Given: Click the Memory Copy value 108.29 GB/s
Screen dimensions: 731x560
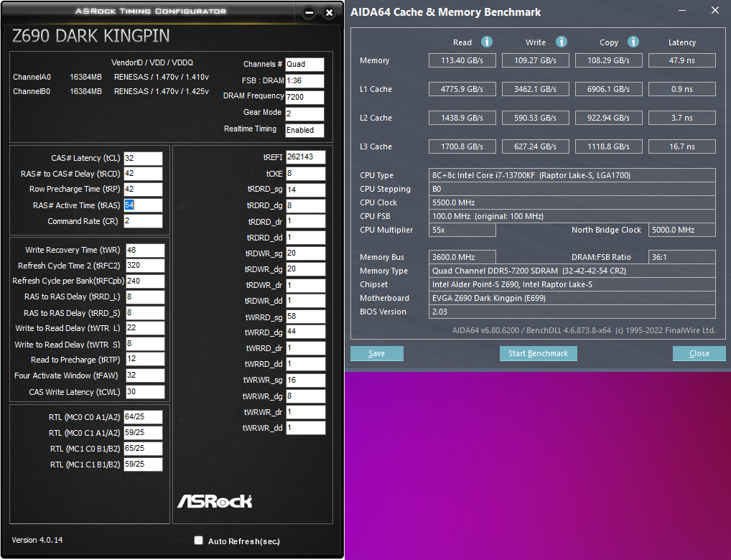Looking at the screenshot, I should 608,60.
